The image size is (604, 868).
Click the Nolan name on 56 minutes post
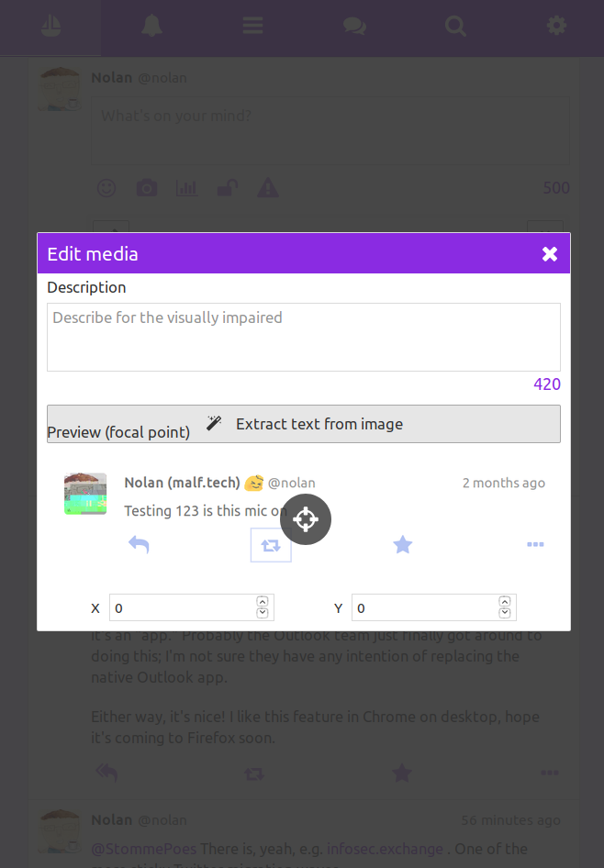point(111,820)
